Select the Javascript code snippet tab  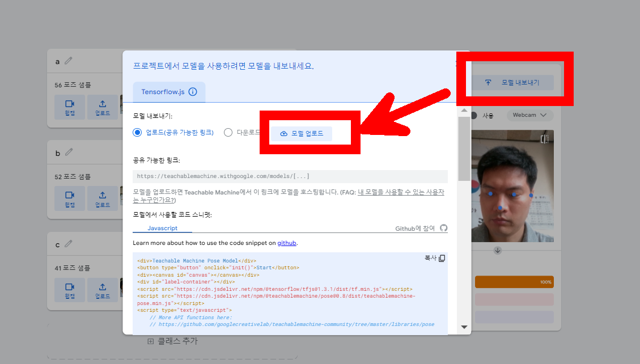point(163,228)
